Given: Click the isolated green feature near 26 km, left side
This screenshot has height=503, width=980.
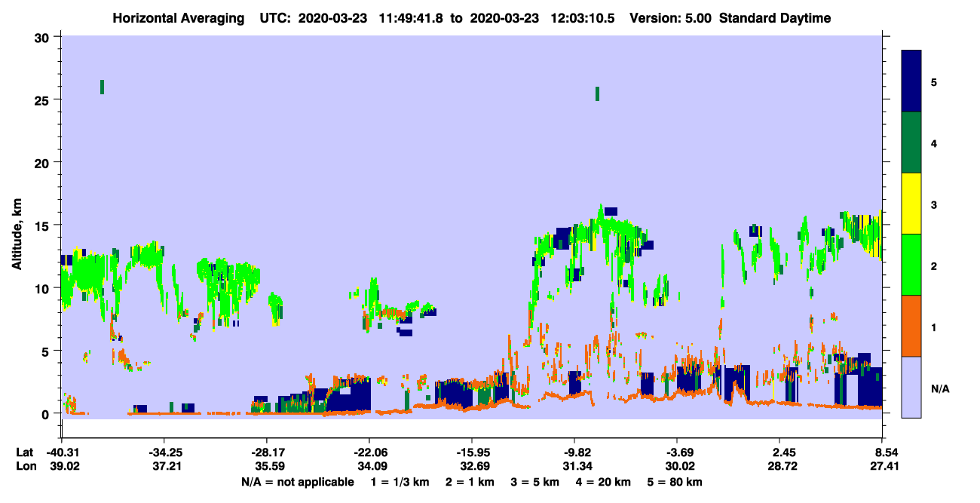Looking at the screenshot, I should point(102,87).
